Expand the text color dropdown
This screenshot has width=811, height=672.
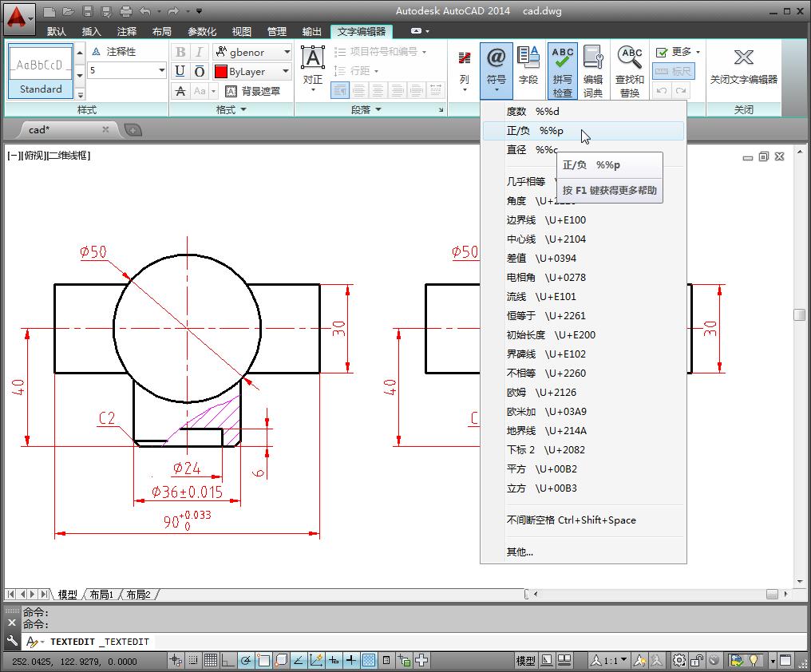pyautogui.click(x=286, y=71)
